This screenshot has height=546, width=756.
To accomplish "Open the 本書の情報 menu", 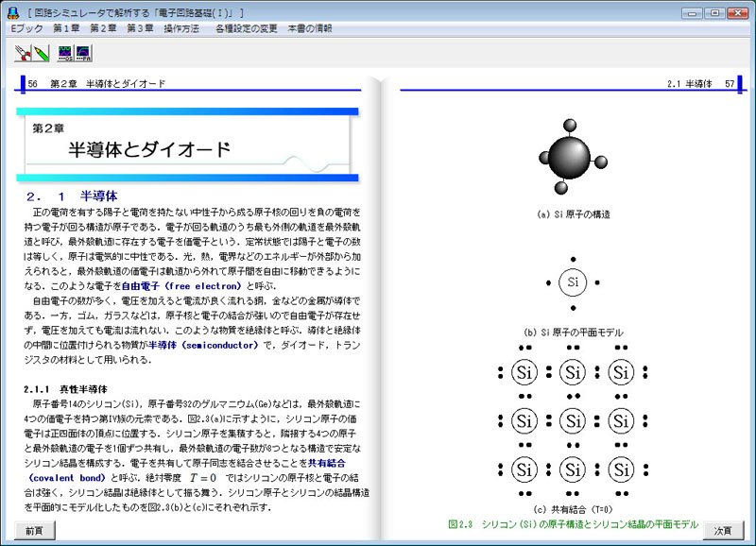I will click(310, 28).
